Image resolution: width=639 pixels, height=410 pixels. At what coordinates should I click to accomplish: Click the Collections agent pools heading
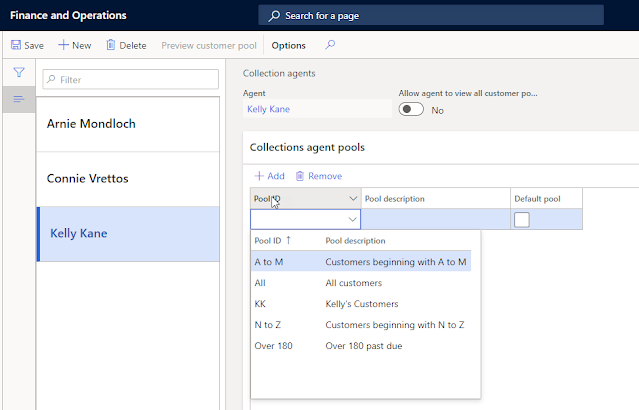[307, 147]
